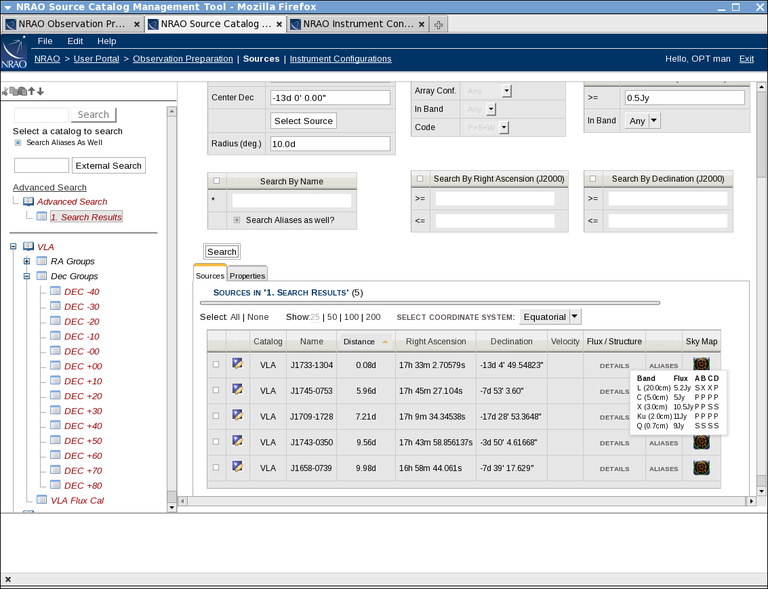Open the Edit menu
Image resolution: width=768 pixels, height=589 pixels.
point(75,41)
